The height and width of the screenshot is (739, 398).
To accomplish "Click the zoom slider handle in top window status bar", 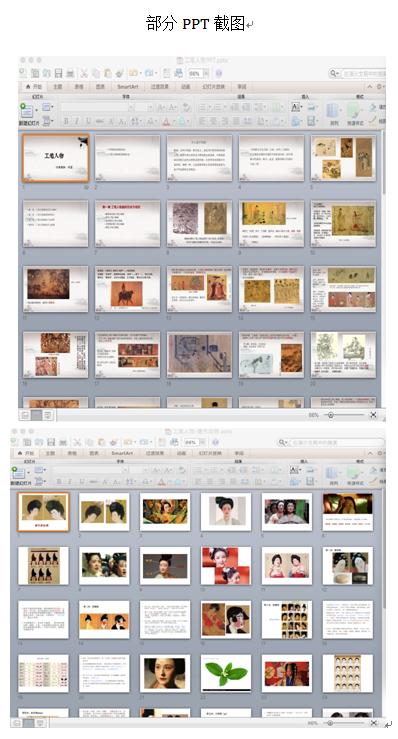I will (331, 415).
